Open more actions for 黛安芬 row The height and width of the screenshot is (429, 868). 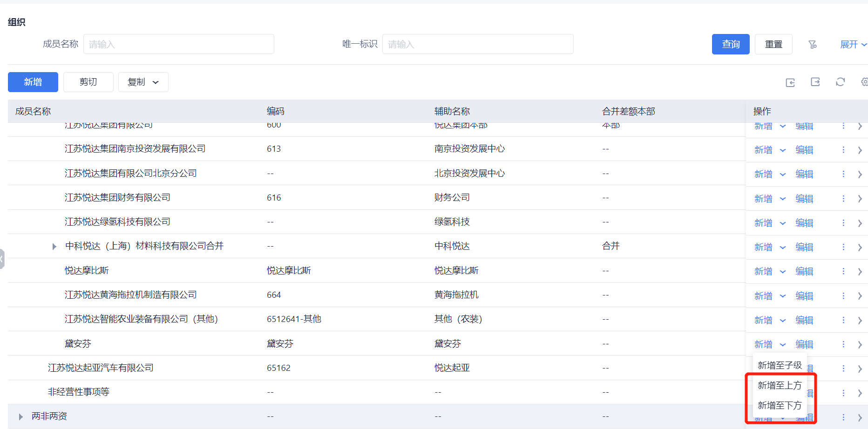[x=843, y=344]
